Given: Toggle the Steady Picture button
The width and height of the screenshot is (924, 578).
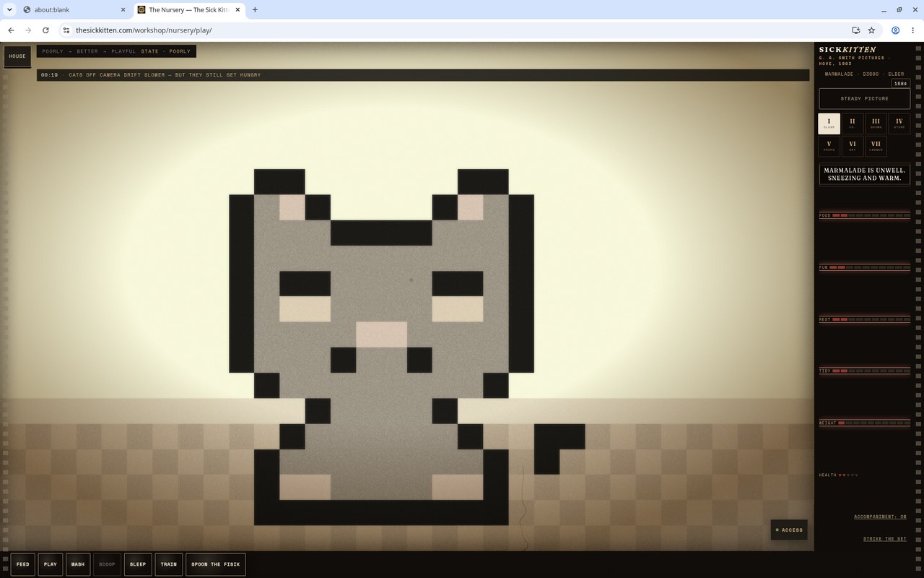Looking at the screenshot, I should click(864, 98).
